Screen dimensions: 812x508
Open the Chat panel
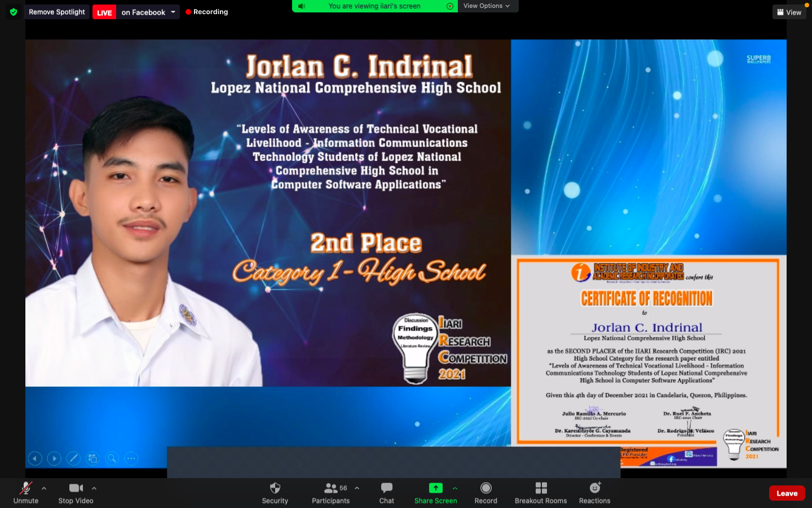(386, 492)
